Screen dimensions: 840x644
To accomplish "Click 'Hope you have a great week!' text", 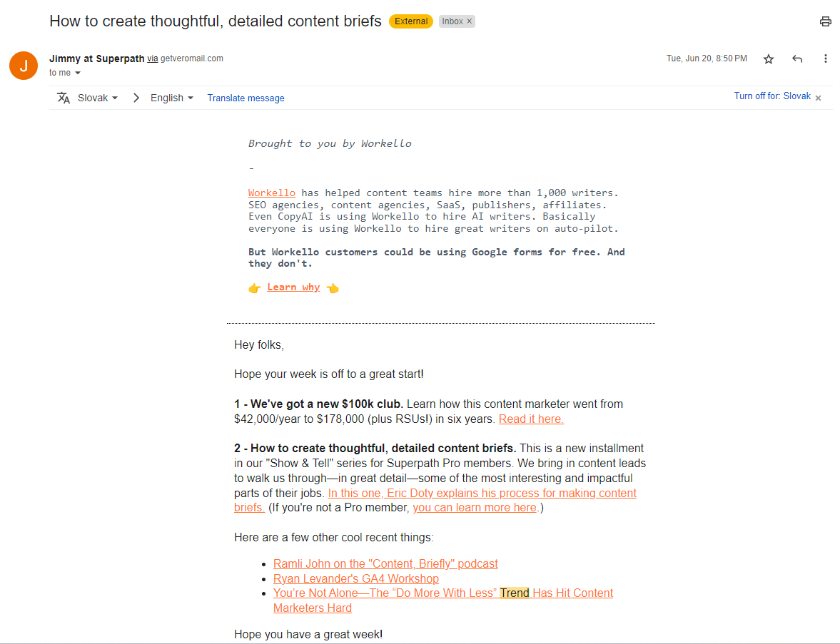I will (x=308, y=634).
